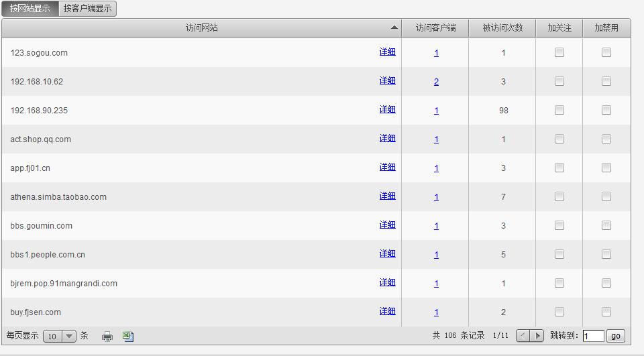Sort by 访问网站 column arrow

click(394, 27)
